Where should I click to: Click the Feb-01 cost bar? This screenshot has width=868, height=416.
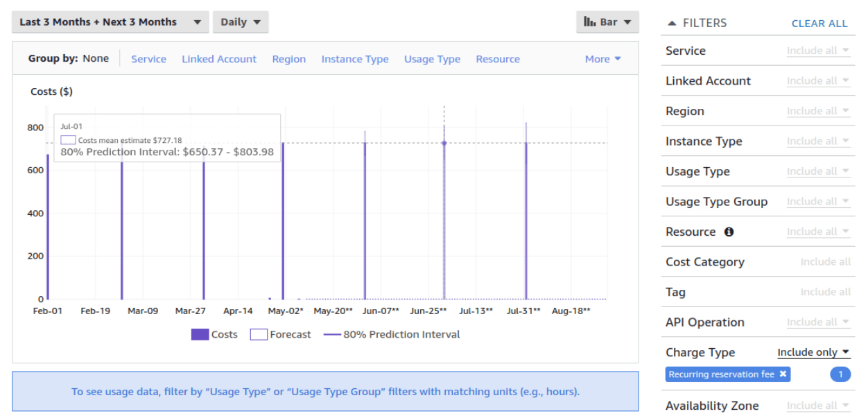48,229
